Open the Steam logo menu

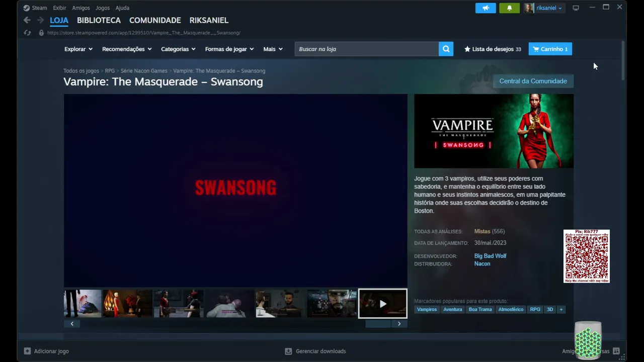coord(27,8)
